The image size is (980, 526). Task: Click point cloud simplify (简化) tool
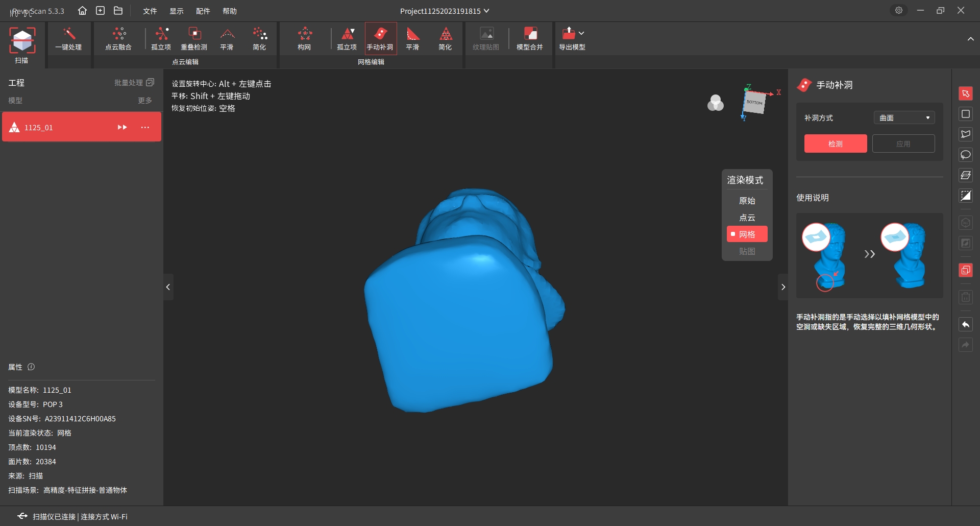tap(259, 39)
